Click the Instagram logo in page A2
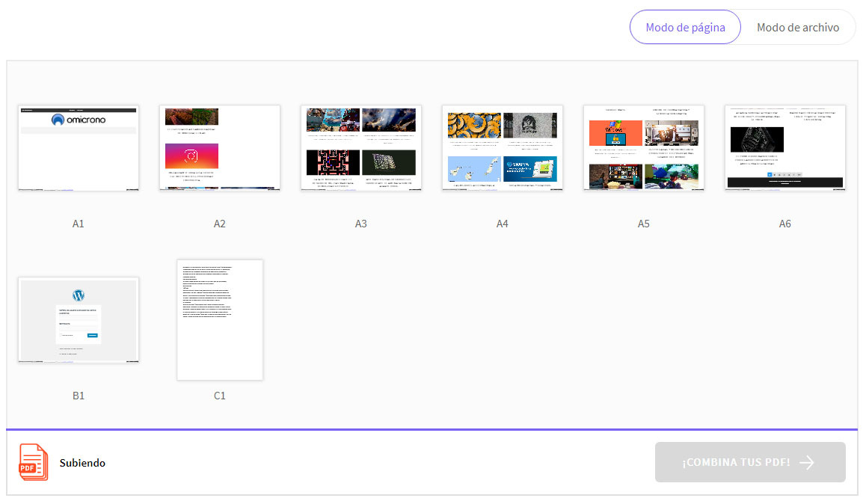The height and width of the screenshot is (504, 866). click(191, 156)
